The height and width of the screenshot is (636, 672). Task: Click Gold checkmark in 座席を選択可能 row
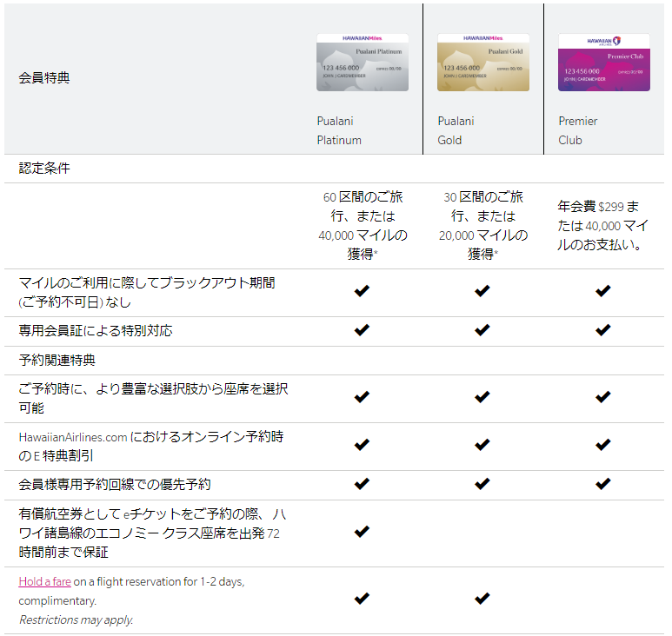(x=482, y=396)
